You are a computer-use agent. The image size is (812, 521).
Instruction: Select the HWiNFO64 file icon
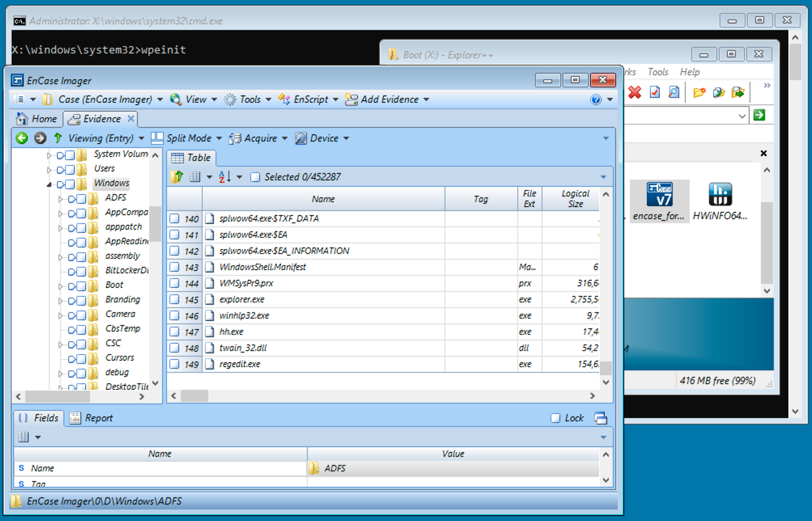(720, 201)
